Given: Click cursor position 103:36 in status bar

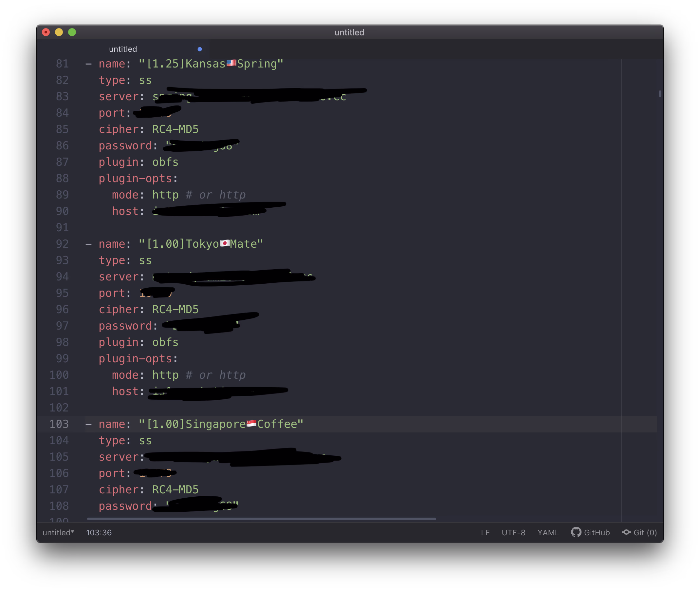Looking at the screenshot, I should click(99, 532).
